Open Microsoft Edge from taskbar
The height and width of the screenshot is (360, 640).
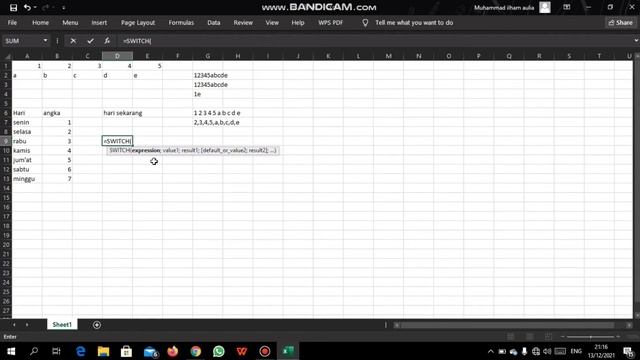[x=81, y=351]
